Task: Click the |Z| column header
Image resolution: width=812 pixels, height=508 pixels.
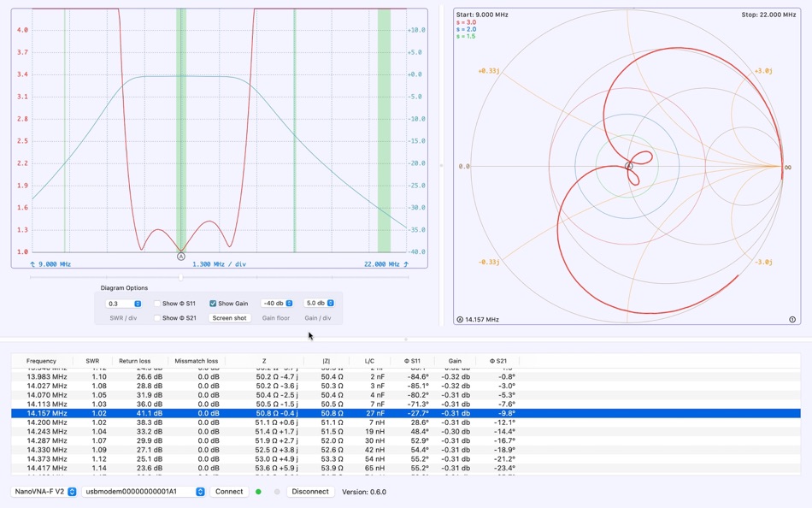Action: pos(327,361)
